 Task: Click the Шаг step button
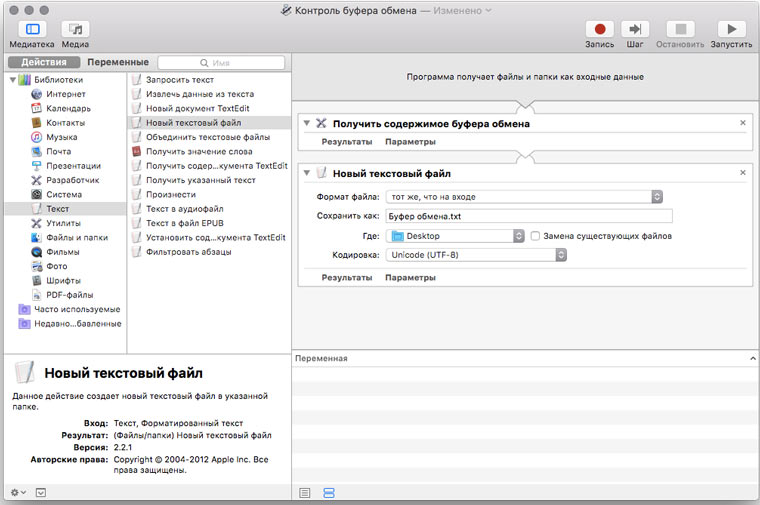pos(635,30)
